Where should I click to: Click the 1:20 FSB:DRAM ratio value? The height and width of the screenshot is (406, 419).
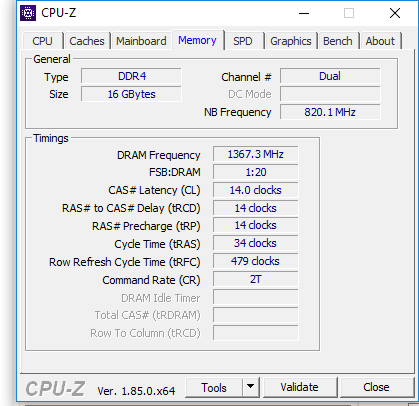(256, 172)
